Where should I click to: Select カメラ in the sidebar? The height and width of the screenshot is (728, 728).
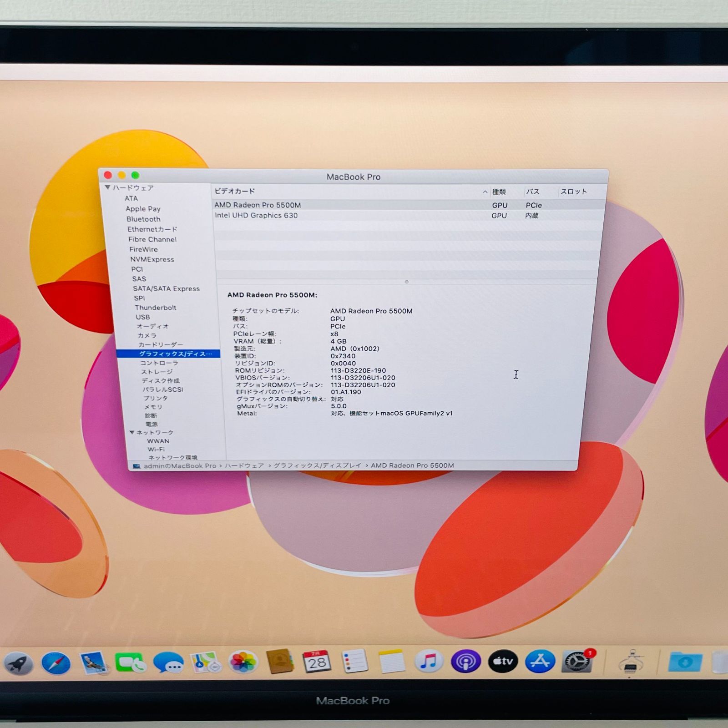(147, 335)
